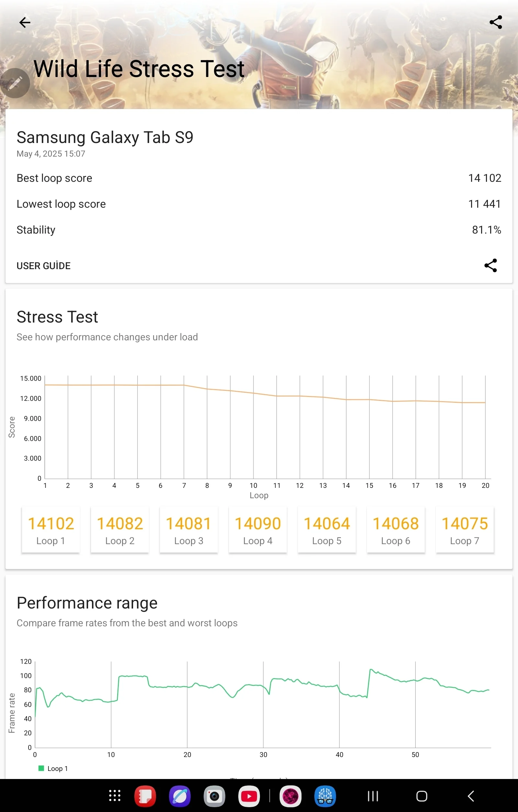Show recent apps with navigation button
Viewport: 518px width, 812px height.
point(373,796)
